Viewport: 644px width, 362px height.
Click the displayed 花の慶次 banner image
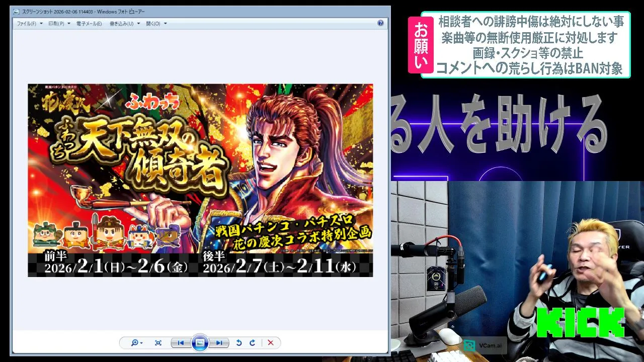tap(200, 180)
